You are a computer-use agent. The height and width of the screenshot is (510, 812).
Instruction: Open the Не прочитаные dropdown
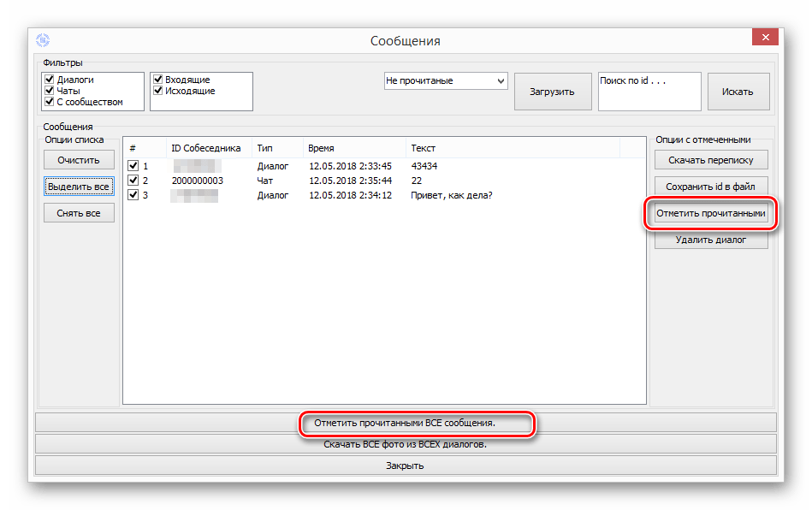coord(445,80)
